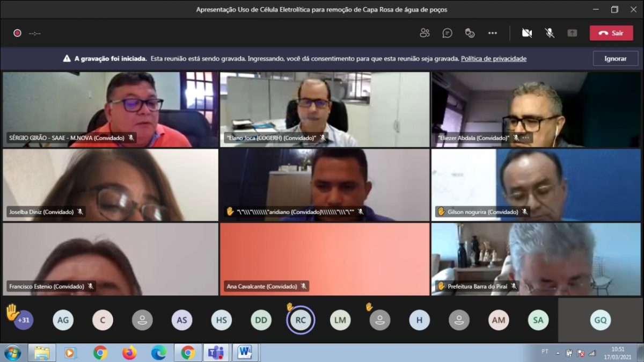Open Microsoft Teams in the taskbar

pyautogui.click(x=216, y=353)
